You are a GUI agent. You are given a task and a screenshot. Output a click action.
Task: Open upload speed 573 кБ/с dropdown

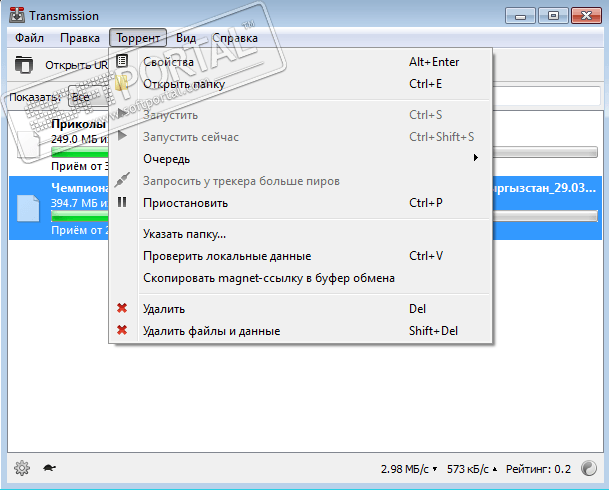click(472, 469)
